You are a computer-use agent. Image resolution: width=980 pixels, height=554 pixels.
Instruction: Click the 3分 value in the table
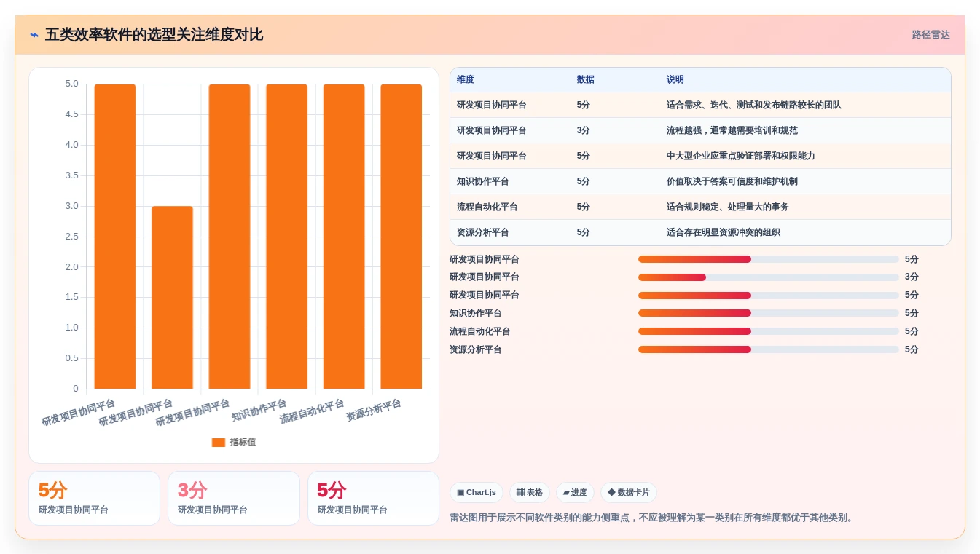[x=583, y=130]
